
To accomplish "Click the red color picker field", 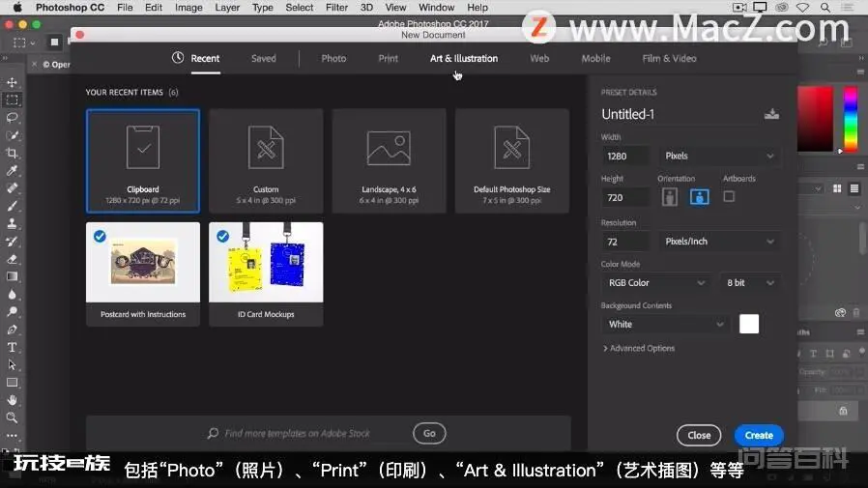I will [x=816, y=119].
